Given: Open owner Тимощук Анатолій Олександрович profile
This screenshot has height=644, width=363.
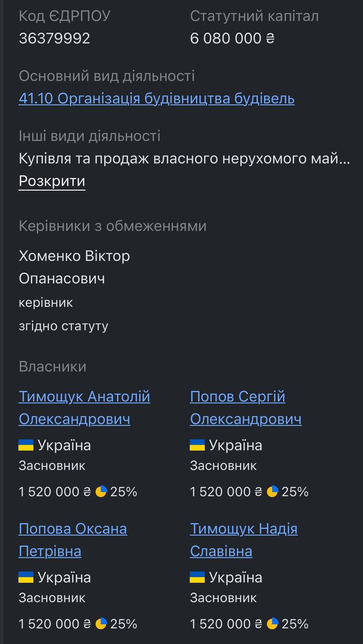Looking at the screenshot, I should point(84,408).
